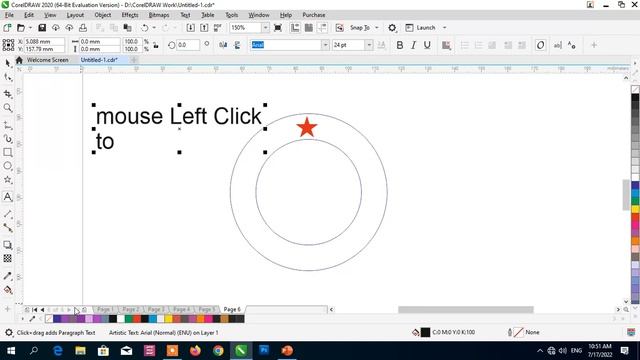
Task: Switch to Page 6 tab
Action: [232, 309]
